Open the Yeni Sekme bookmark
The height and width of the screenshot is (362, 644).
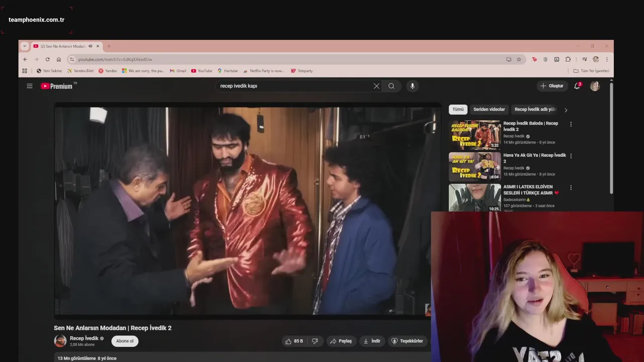49,71
